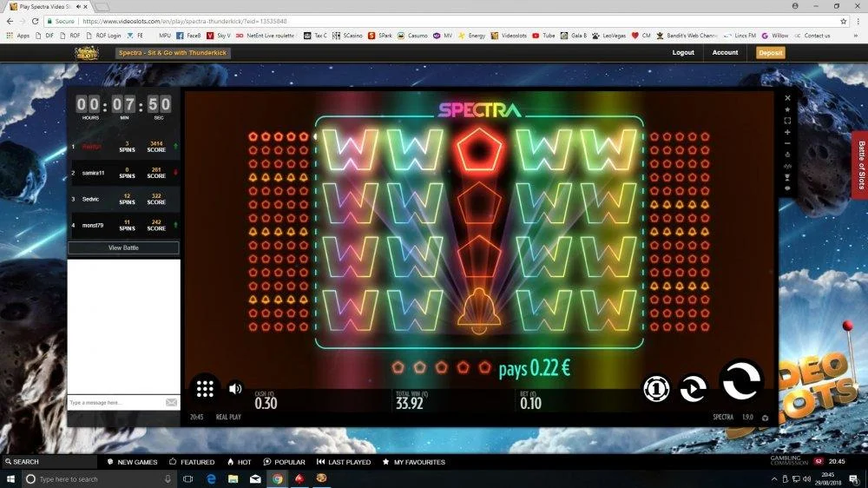
Task: Open the ROF Login bookmark
Action: (x=103, y=36)
